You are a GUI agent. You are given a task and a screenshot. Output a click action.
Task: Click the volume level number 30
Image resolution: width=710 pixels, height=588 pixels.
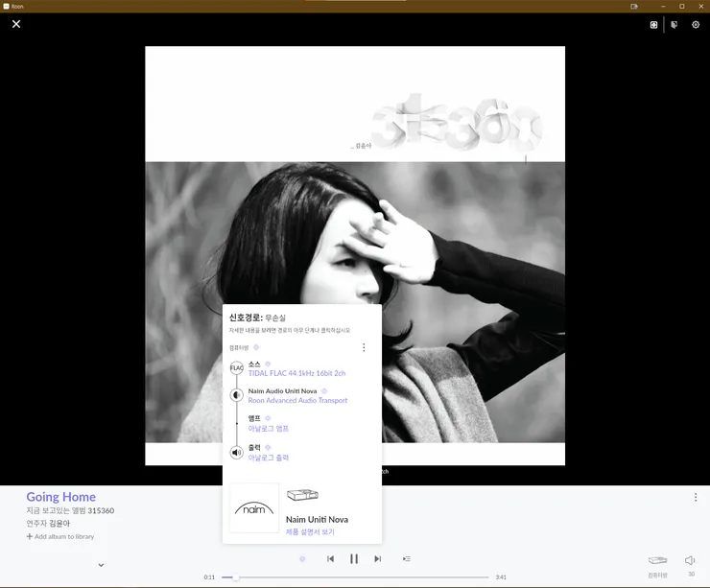tap(691, 574)
